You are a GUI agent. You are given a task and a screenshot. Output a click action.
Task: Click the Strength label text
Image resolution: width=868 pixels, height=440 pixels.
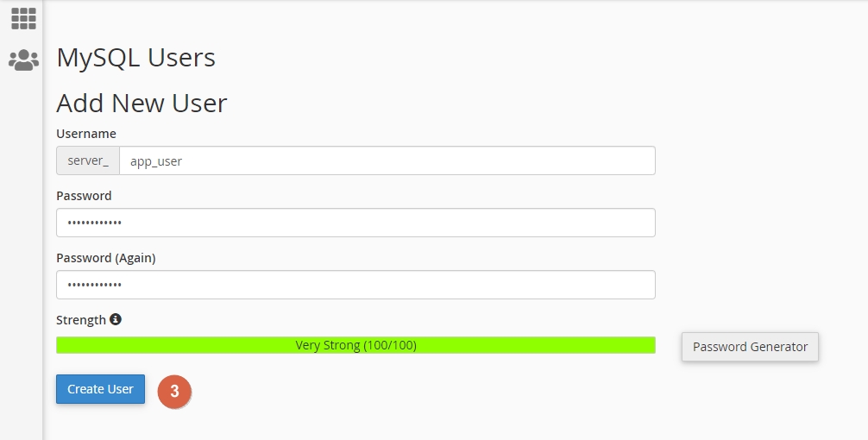(x=80, y=320)
